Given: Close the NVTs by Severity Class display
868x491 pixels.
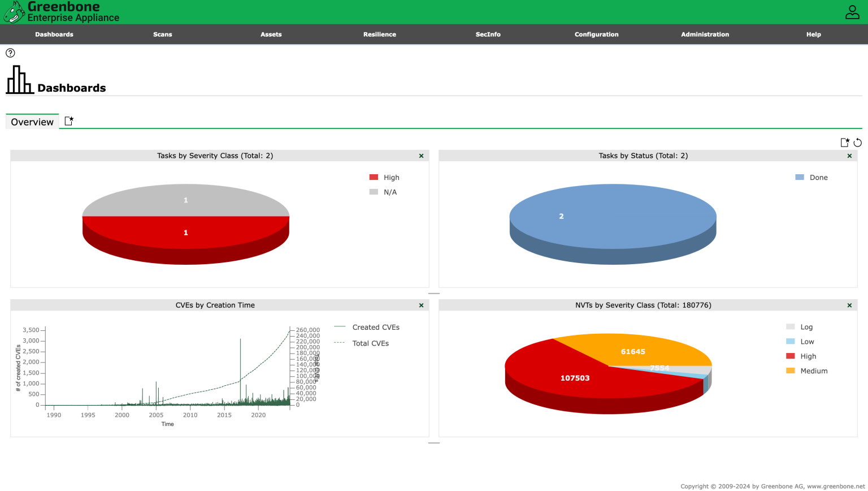Looking at the screenshot, I should click(849, 305).
